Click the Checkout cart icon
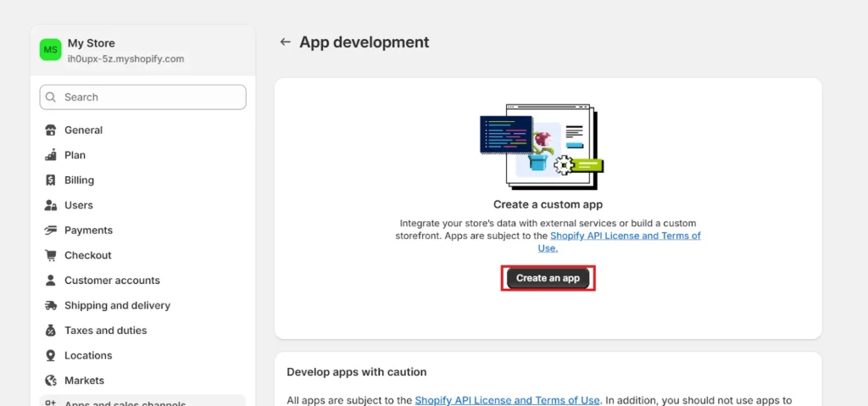The height and width of the screenshot is (406, 868). [50, 255]
